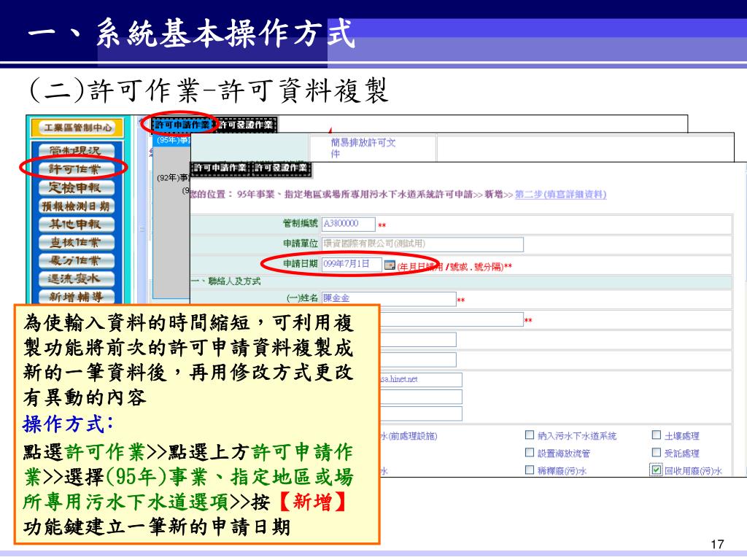Select 許可發證作業 tab in front form window
This screenshot has height=560, width=747.
(281, 168)
